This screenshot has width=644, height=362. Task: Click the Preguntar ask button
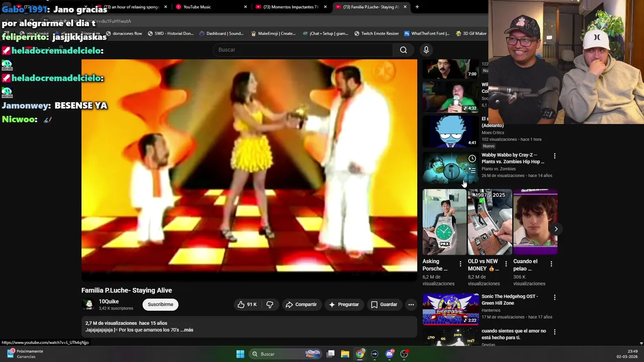click(x=344, y=304)
